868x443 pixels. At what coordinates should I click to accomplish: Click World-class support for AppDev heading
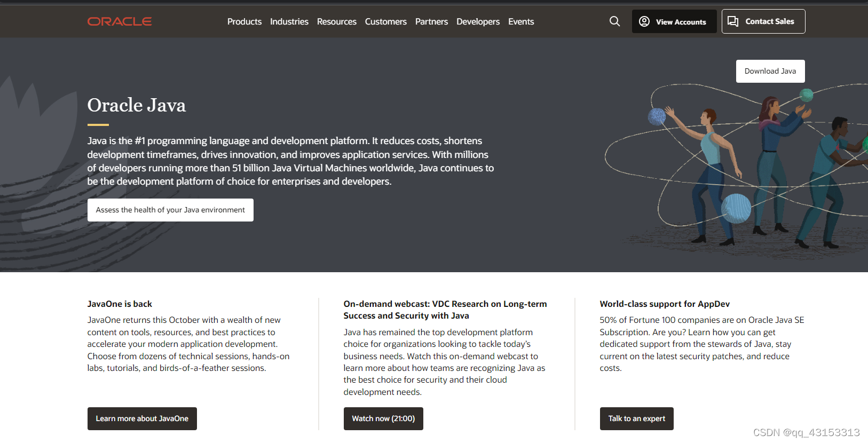pyautogui.click(x=665, y=304)
